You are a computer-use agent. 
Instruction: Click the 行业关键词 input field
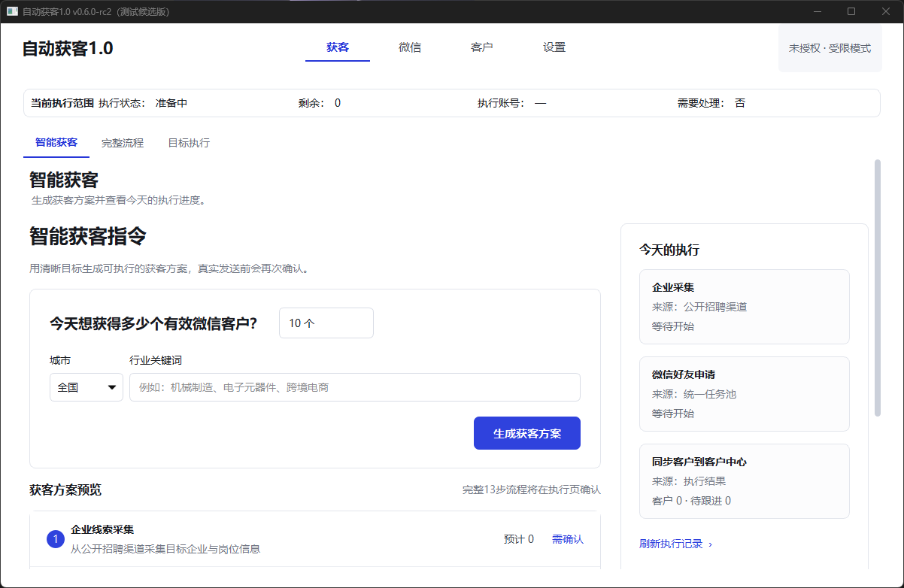355,387
